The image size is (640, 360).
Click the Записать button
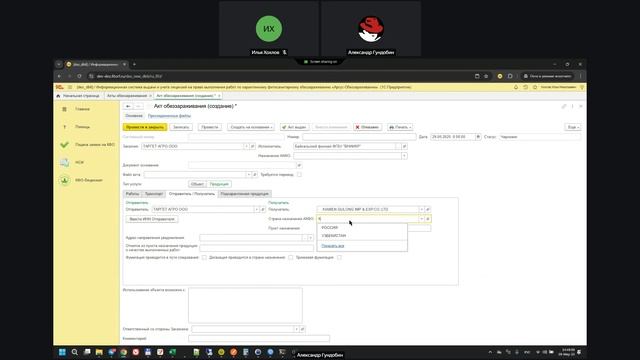coord(181,127)
